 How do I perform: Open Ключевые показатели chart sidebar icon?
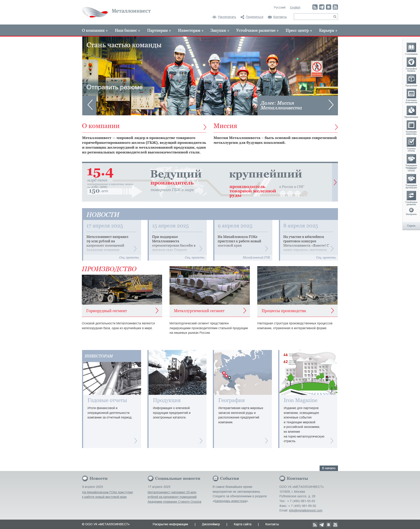[411, 94]
